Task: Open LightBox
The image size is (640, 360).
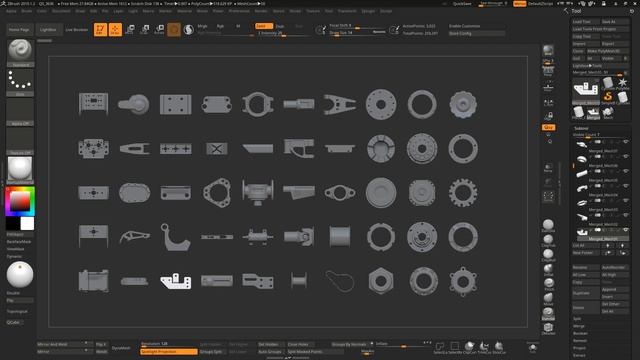Action: click(x=48, y=29)
